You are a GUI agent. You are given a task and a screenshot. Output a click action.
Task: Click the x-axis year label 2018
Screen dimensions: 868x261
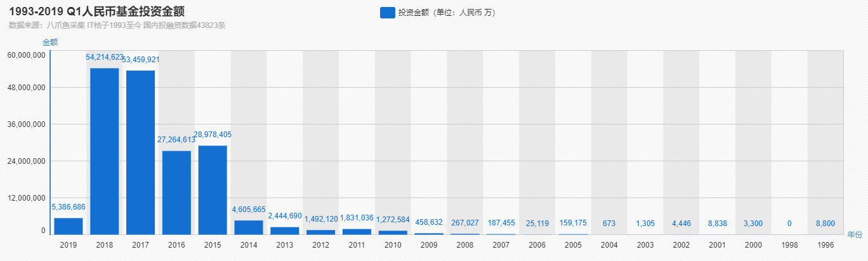(105, 244)
